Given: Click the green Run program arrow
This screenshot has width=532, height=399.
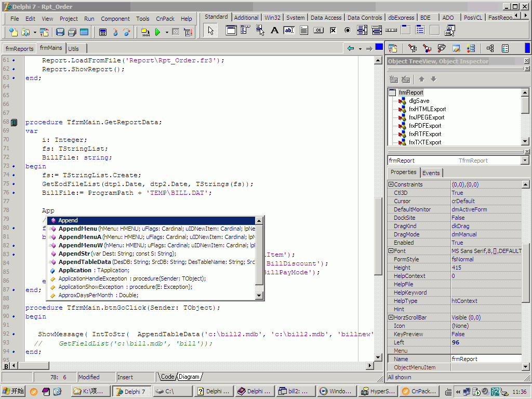Looking at the screenshot, I should (x=157, y=32).
